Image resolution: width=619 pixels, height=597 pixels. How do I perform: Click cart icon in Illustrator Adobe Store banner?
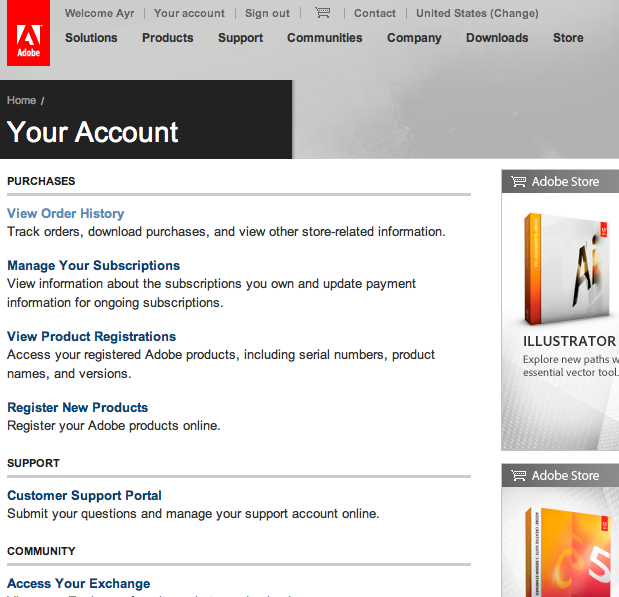tap(518, 182)
